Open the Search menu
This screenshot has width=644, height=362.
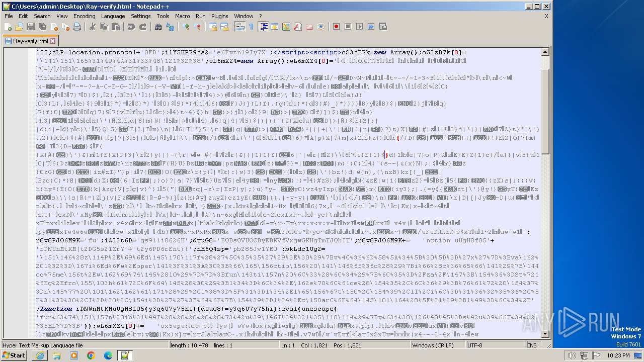(x=42, y=16)
